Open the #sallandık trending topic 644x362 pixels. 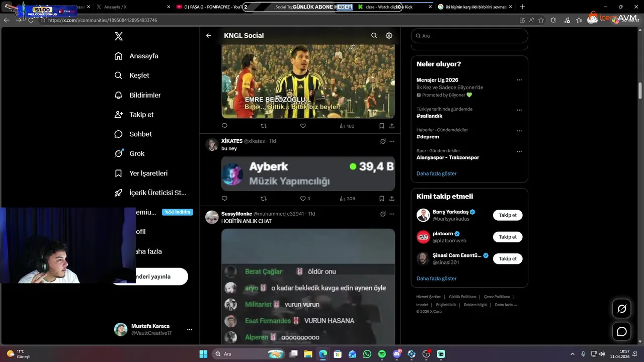pos(429,116)
